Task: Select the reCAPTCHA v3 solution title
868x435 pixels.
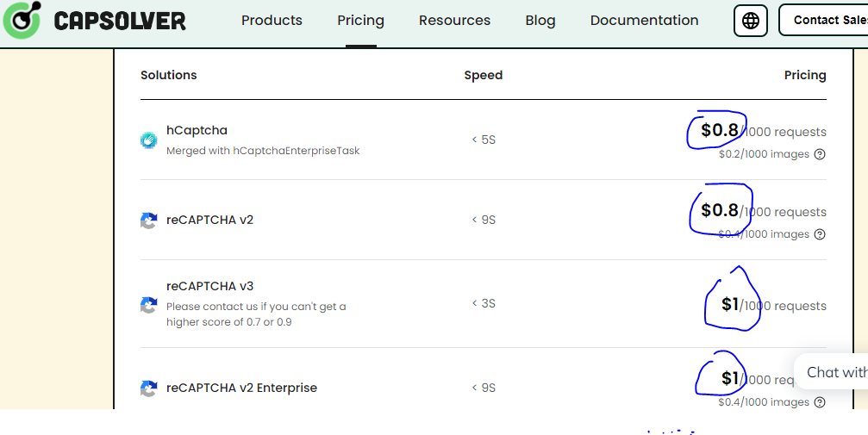Action: click(209, 286)
